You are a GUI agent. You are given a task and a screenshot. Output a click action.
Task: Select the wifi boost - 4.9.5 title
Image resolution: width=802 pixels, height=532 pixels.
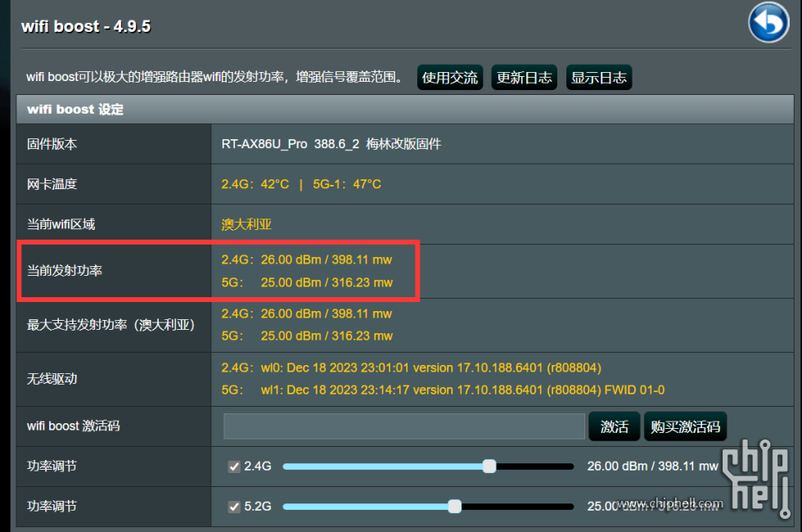click(x=86, y=26)
